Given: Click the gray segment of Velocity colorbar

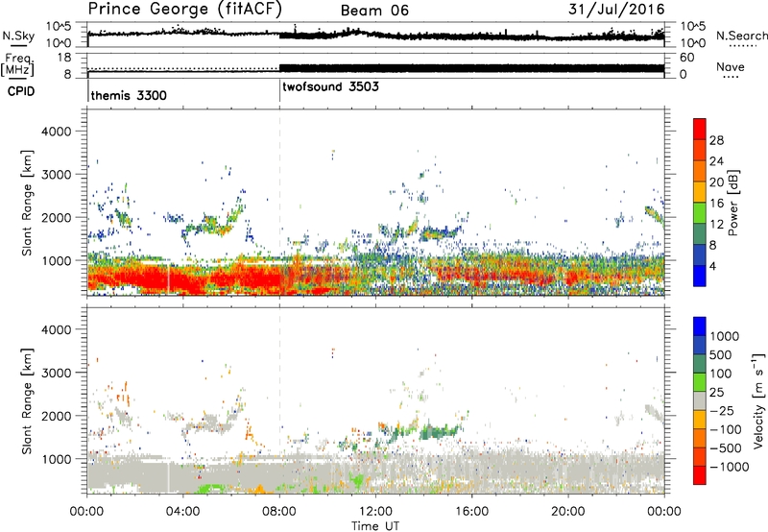Looking at the screenshot, I should (700, 400).
